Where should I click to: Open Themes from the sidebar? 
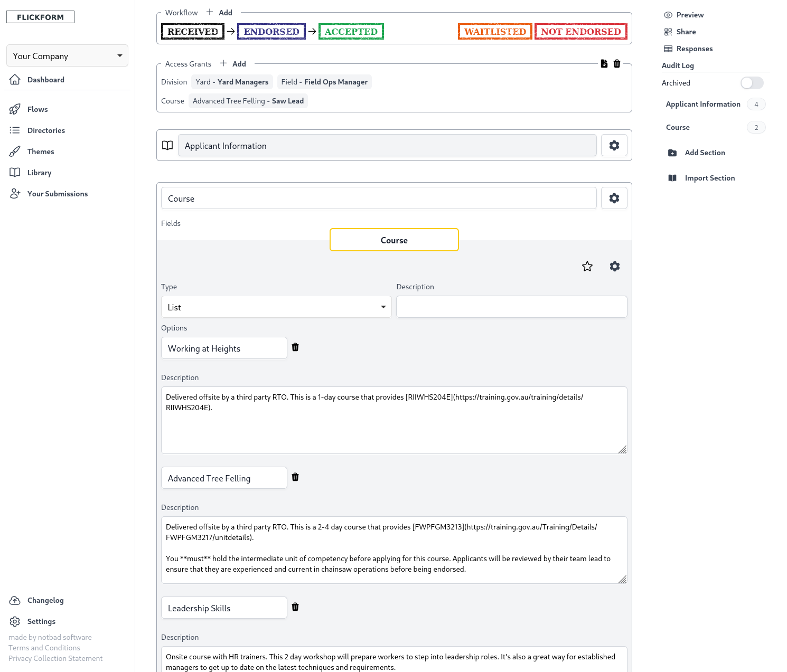pos(41,152)
